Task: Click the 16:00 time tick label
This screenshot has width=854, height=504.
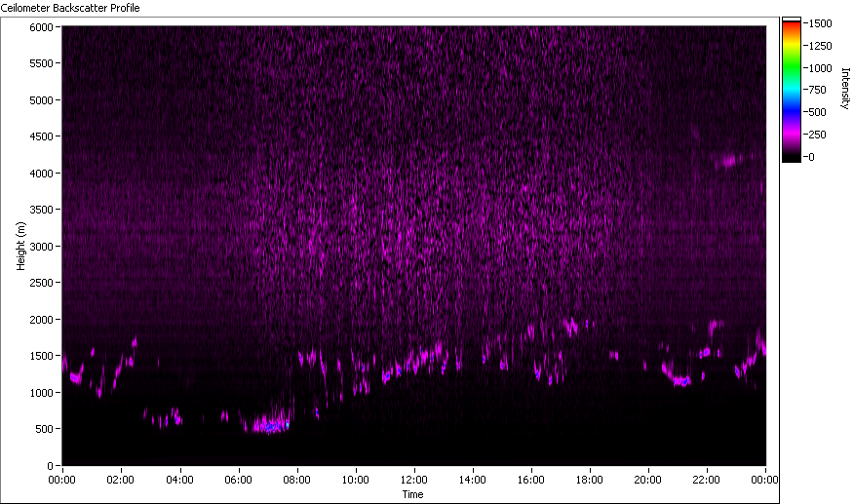Action: (x=531, y=480)
